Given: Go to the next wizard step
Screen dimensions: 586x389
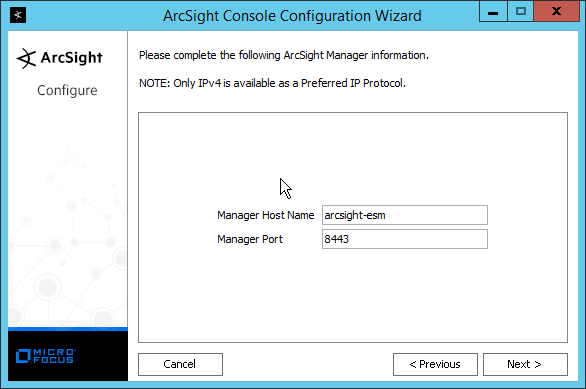Looking at the screenshot, I should tap(525, 364).
